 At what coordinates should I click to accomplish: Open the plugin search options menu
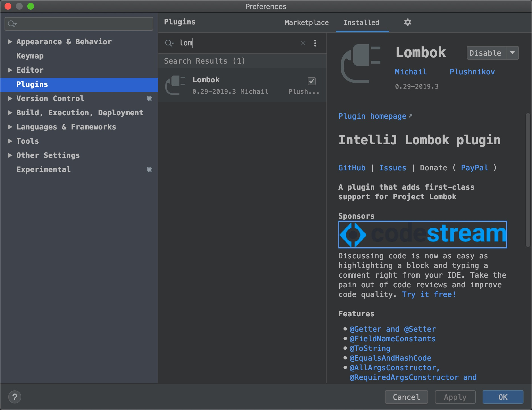(315, 43)
